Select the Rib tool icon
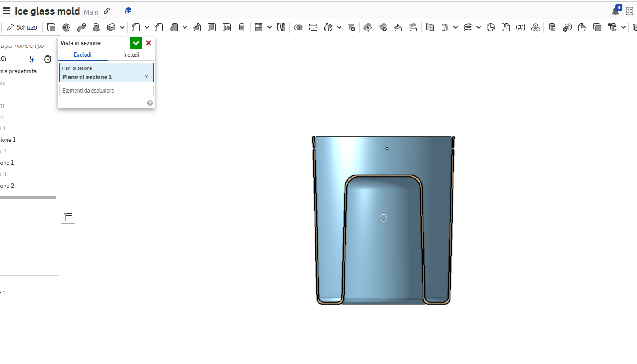The image size is (637, 364). click(197, 27)
